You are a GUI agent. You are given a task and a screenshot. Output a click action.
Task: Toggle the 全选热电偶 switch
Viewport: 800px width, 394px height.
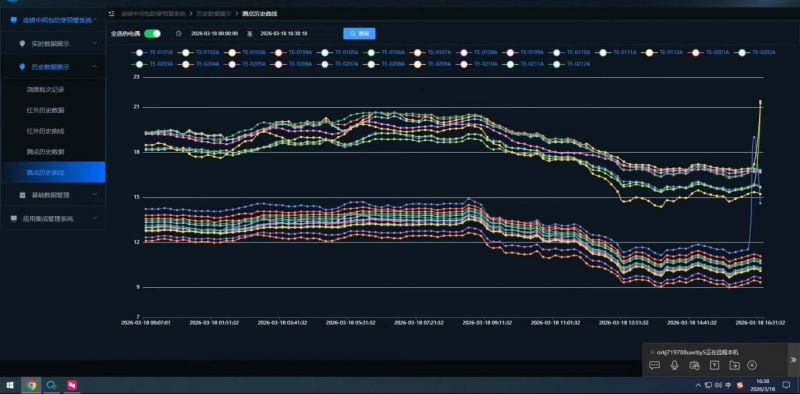(153, 34)
